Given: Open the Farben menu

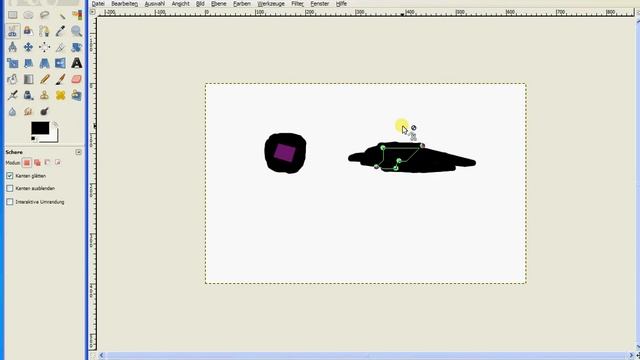Looking at the screenshot, I should (x=242, y=4).
